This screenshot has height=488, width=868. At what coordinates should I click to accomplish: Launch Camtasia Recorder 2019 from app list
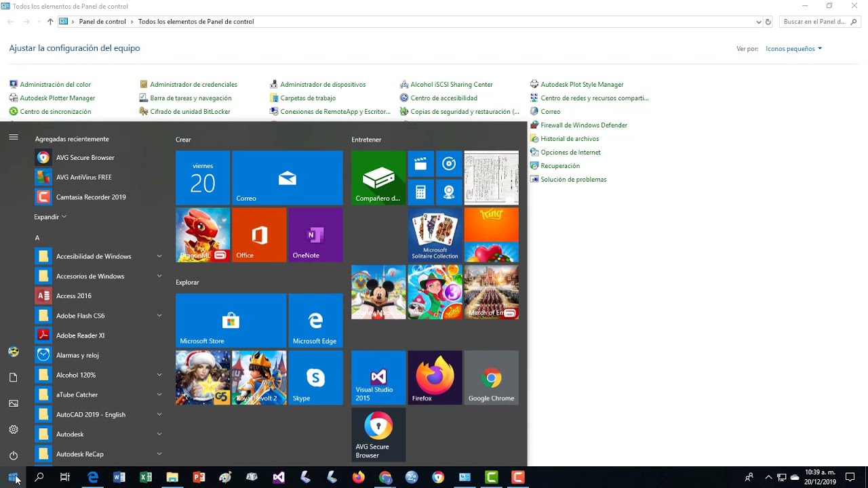click(x=98, y=197)
